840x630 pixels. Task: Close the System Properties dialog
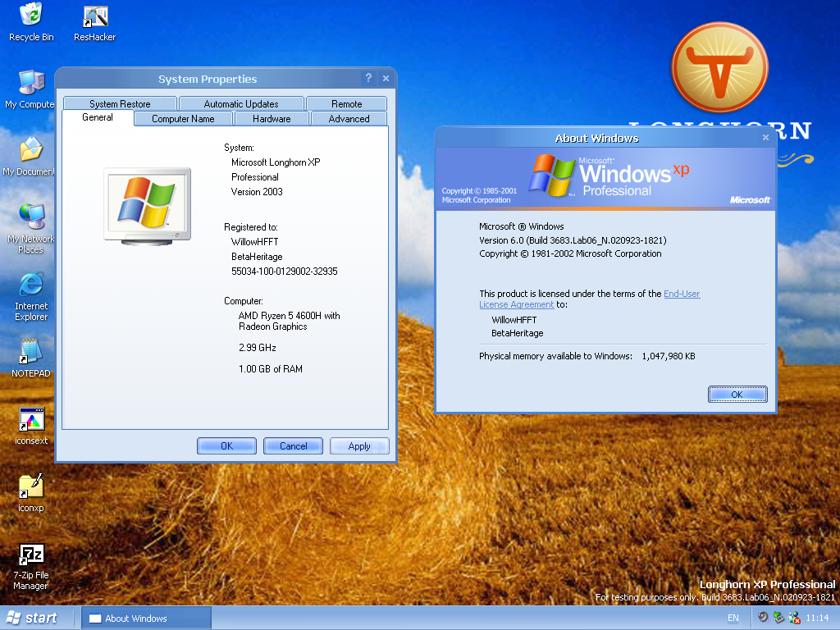point(386,78)
